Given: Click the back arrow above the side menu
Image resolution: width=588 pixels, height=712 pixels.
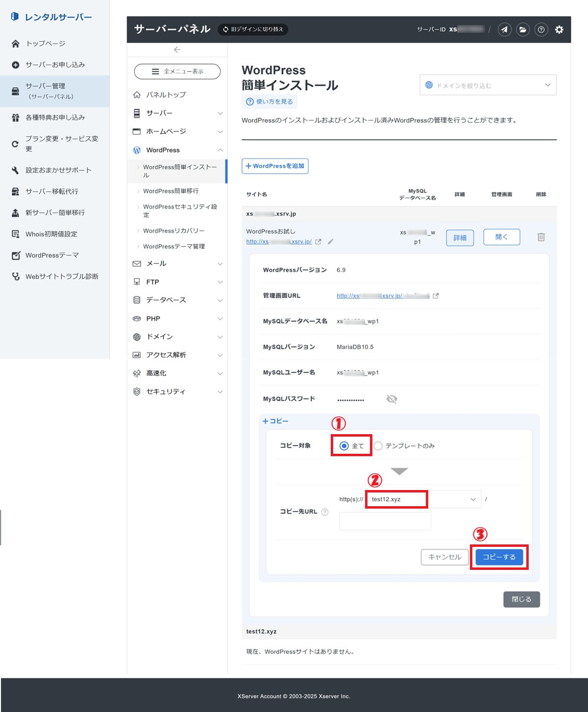Looking at the screenshot, I should pyautogui.click(x=177, y=50).
